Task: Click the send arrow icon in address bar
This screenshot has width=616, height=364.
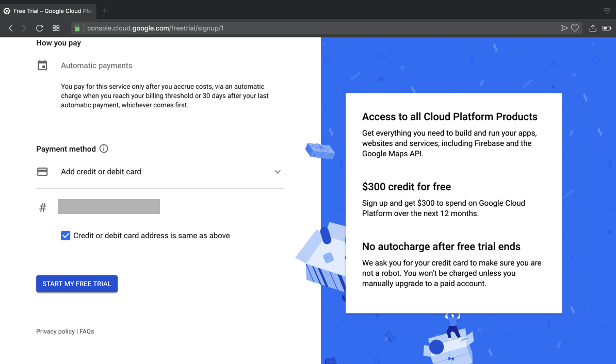Action: coord(564,28)
